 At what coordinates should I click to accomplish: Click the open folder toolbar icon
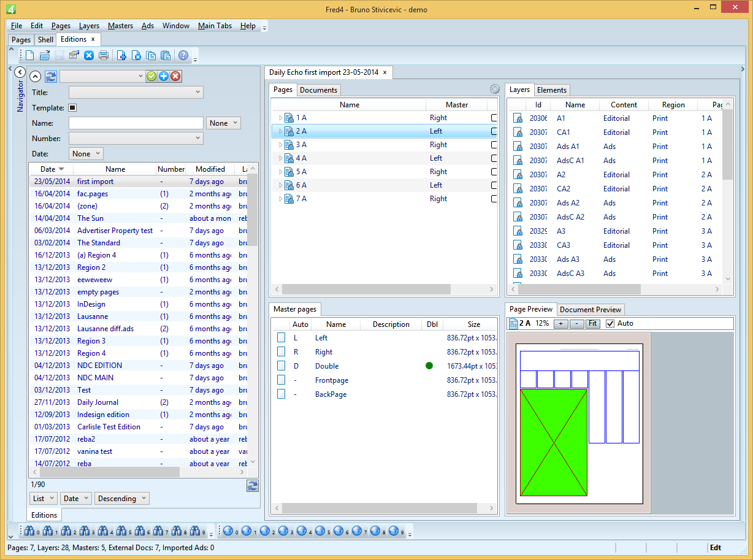[45, 55]
